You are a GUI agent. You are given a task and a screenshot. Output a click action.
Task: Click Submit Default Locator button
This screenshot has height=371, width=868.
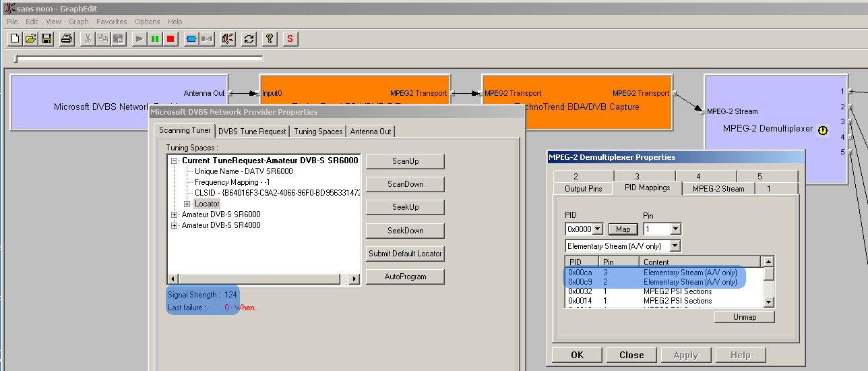405,254
